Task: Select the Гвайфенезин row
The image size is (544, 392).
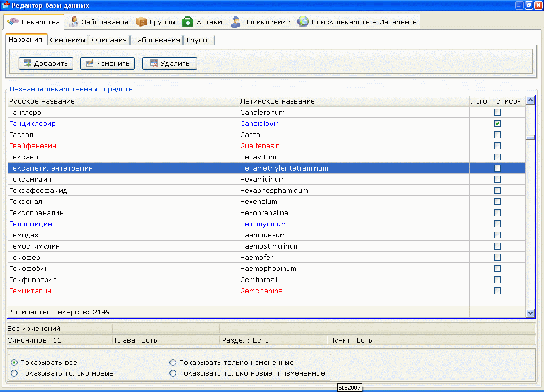Action: (267, 146)
